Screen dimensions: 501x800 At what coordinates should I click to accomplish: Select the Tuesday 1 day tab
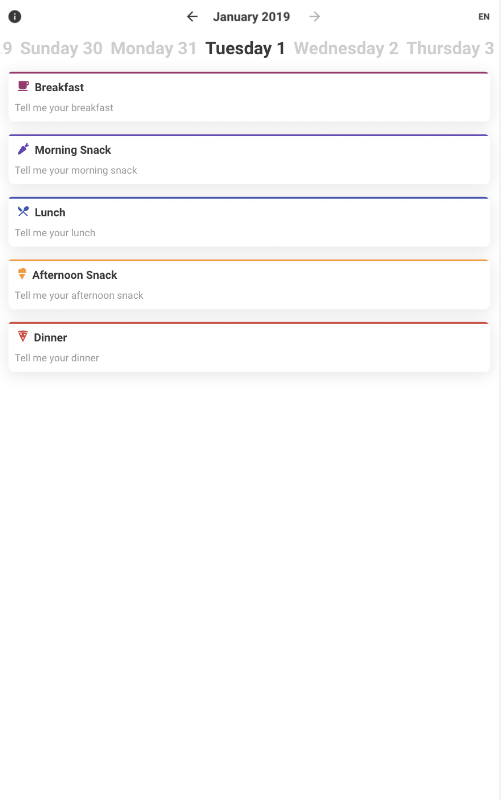tap(245, 48)
